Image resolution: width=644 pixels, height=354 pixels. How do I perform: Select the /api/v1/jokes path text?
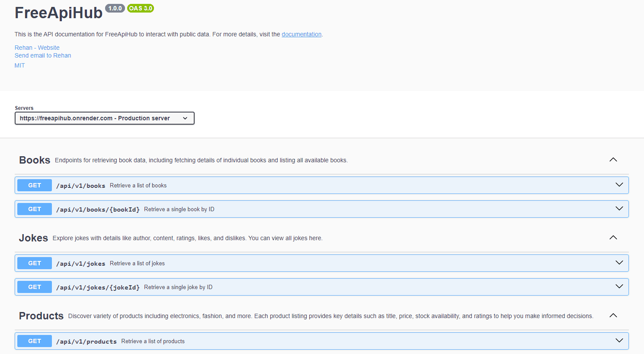(81, 264)
